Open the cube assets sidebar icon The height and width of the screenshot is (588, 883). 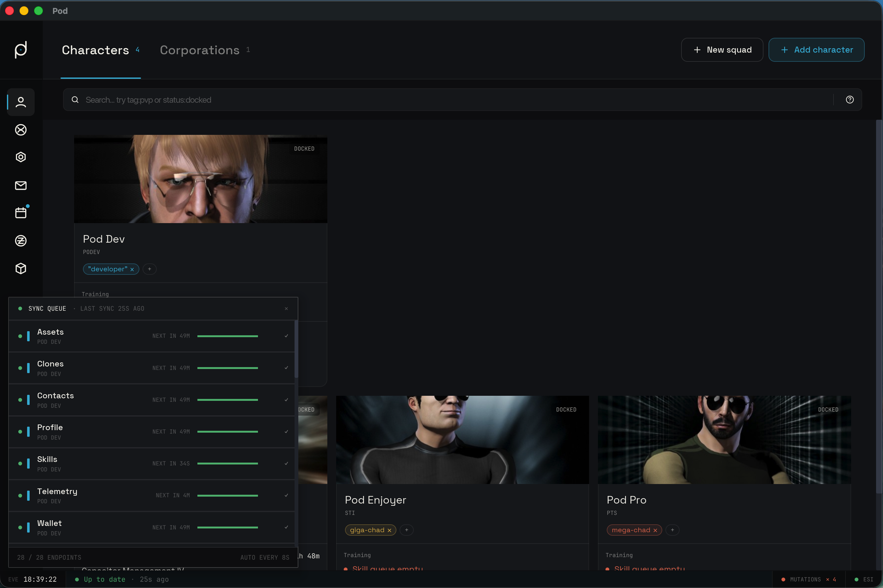point(20,268)
